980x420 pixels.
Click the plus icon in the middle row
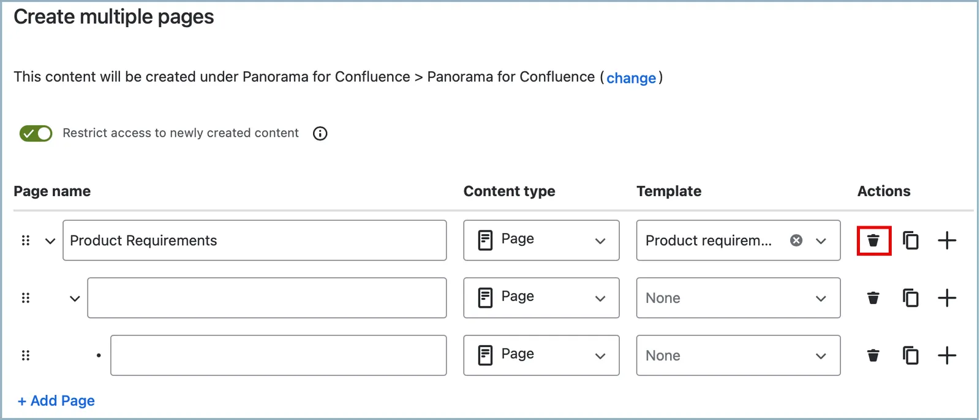pyautogui.click(x=947, y=298)
